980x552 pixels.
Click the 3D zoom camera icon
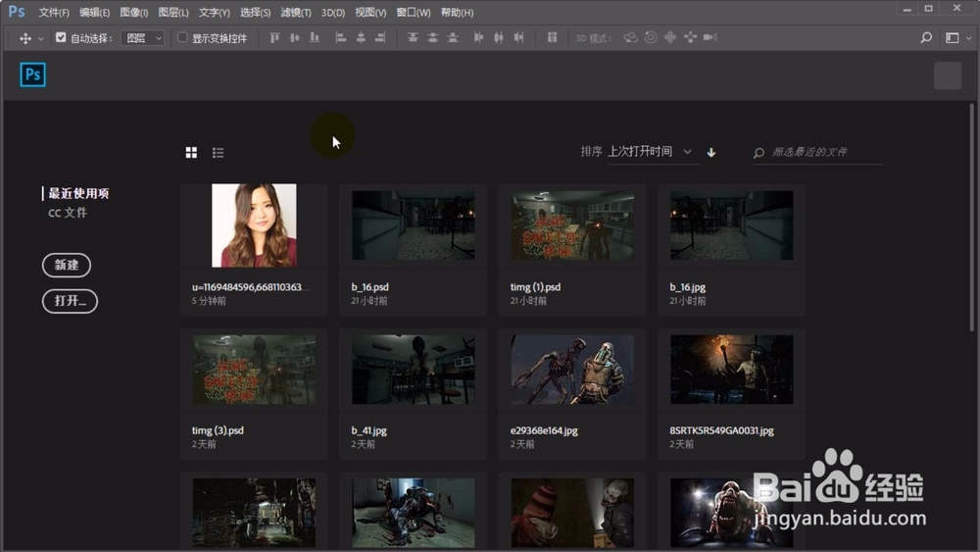tap(710, 37)
